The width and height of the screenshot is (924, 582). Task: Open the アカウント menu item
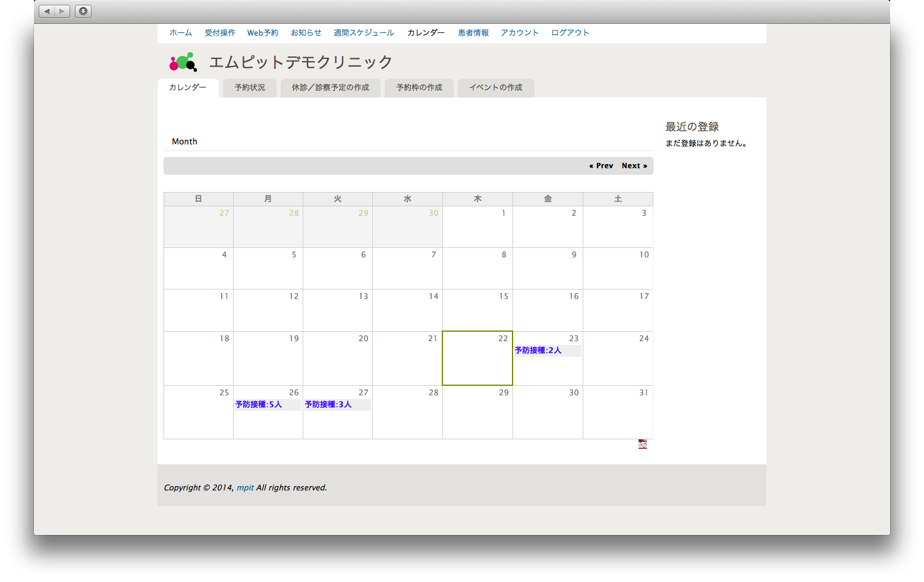click(520, 33)
